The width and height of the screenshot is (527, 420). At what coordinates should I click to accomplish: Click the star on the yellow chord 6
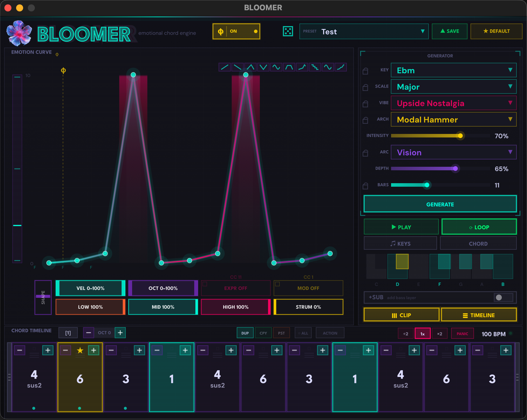[80, 350]
